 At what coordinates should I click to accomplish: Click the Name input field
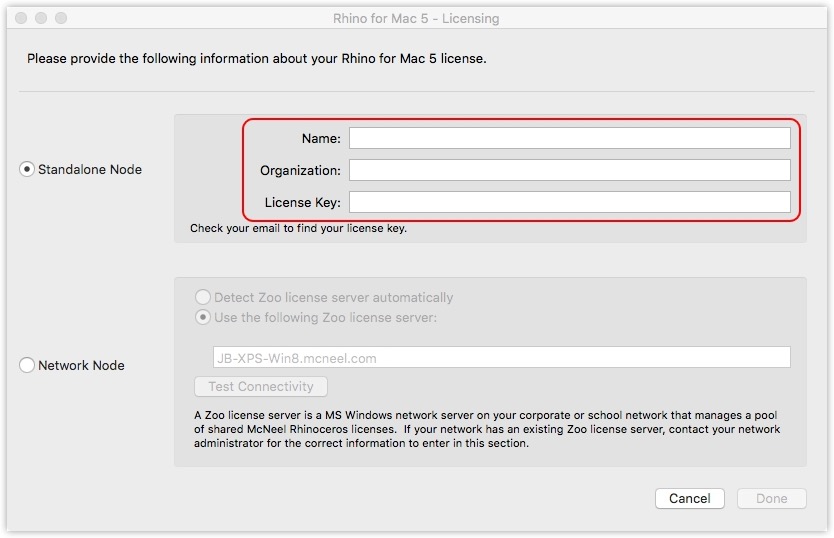(570, 138)
